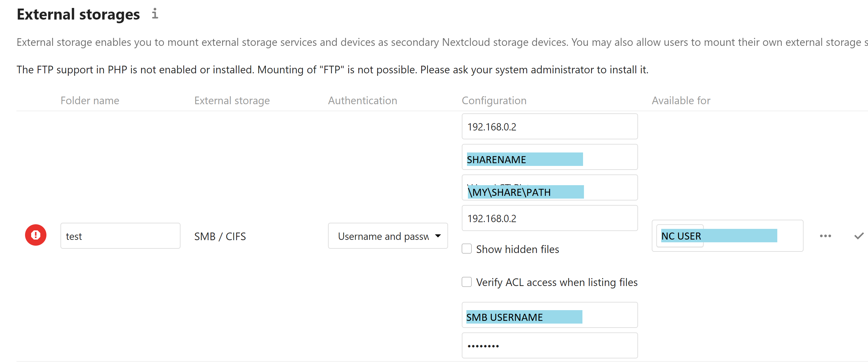Click the Folder name column header

[x=89, y=100]
